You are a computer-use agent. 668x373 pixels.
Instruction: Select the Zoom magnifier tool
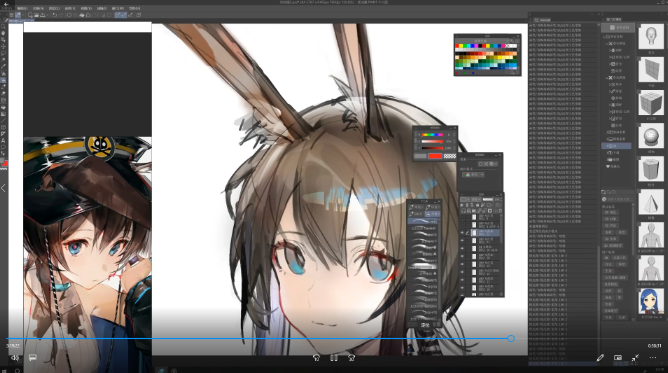pos(3,26)
